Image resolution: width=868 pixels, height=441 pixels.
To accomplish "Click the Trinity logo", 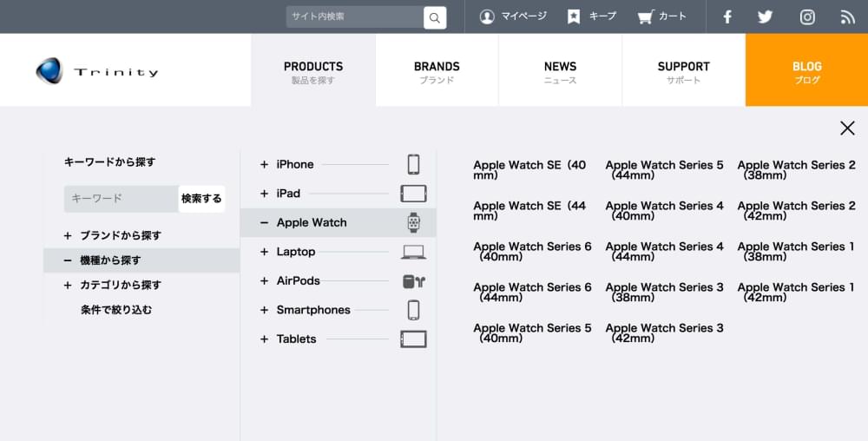I will (97, 71).
